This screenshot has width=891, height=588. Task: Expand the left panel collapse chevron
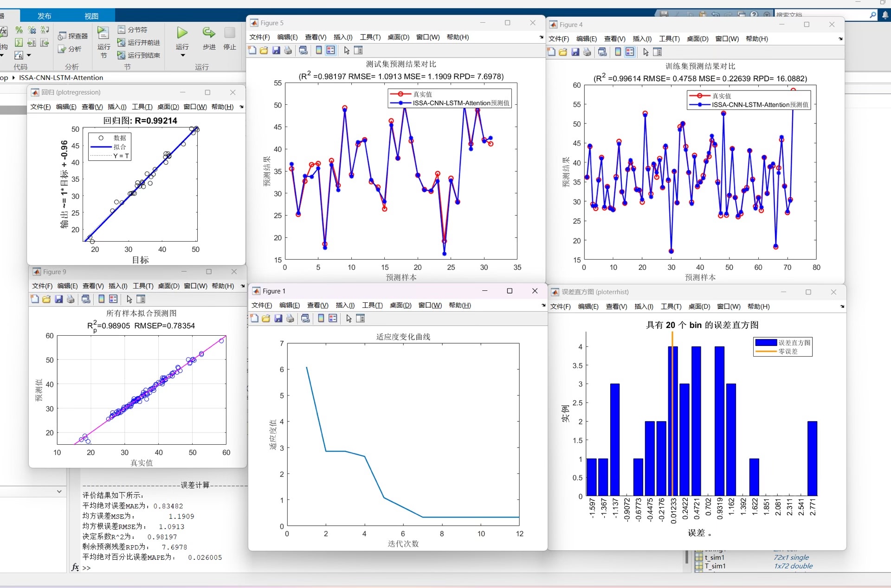59,491
